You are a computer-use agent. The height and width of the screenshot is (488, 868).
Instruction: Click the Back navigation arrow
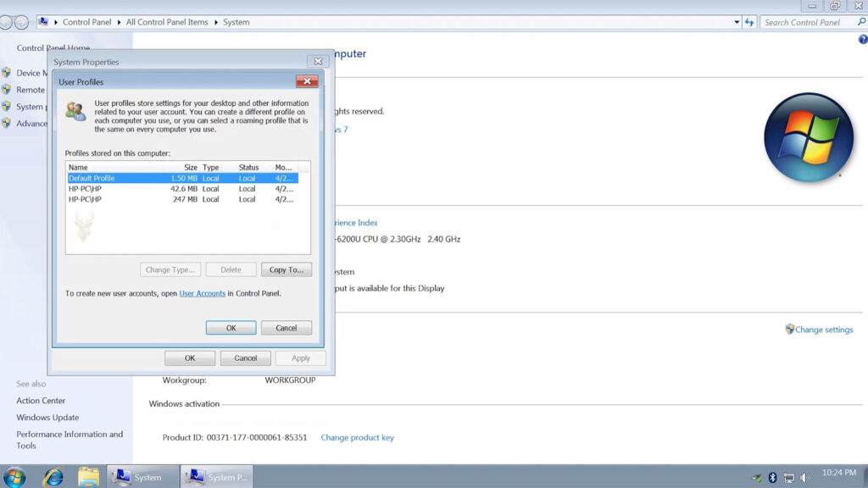click(6, 22)
